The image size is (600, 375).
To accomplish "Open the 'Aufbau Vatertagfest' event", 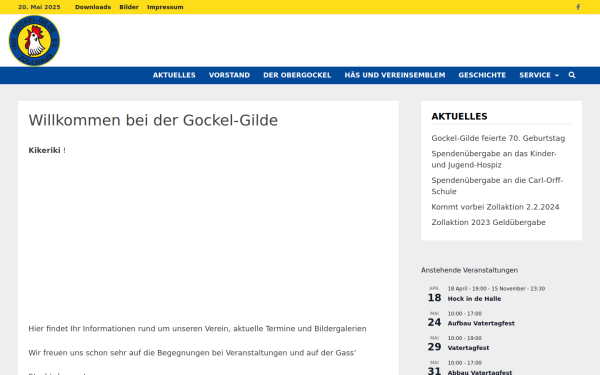I will pyautogui.click(x=481, y=323).
